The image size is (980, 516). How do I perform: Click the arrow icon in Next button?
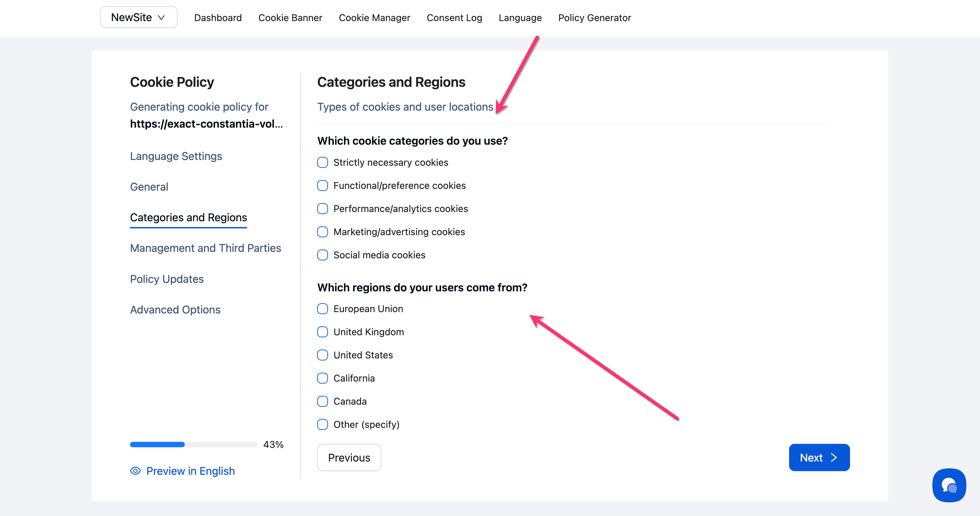(x=834, y=457)
